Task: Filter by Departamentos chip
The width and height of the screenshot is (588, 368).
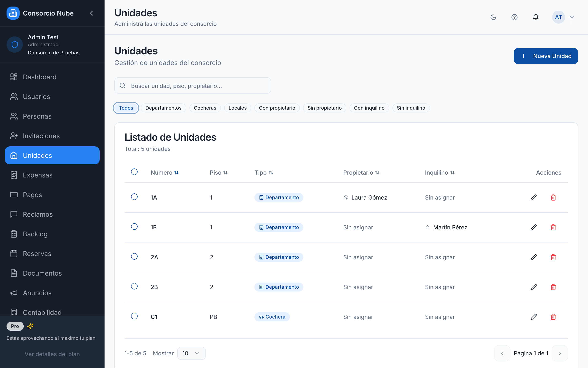Action: point(163,108)
